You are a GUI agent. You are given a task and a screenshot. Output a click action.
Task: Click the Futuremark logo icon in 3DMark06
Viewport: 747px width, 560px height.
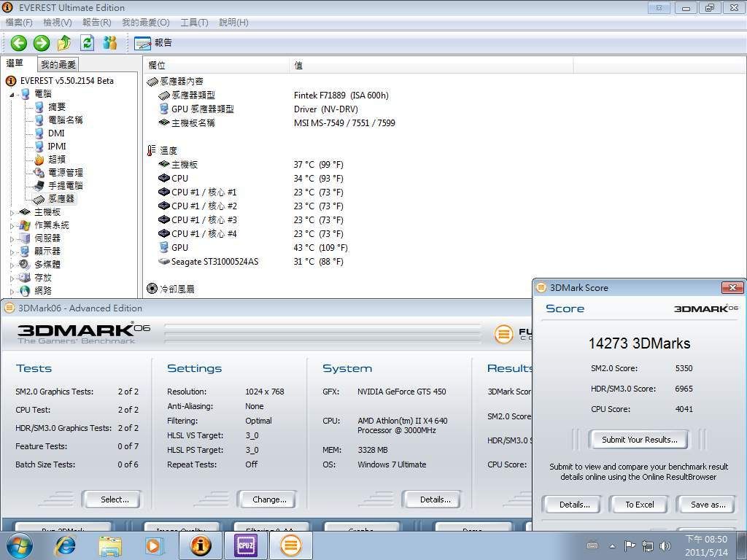pos(503,334)
